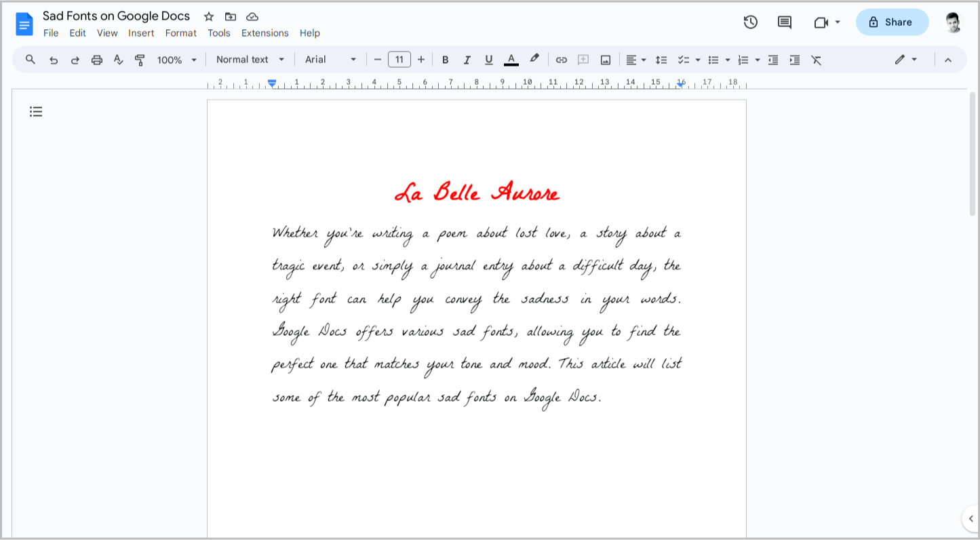The image size is (980, 540).
Task: Open the editing mode pencil dropdown
Action: (x=906, y=60)
